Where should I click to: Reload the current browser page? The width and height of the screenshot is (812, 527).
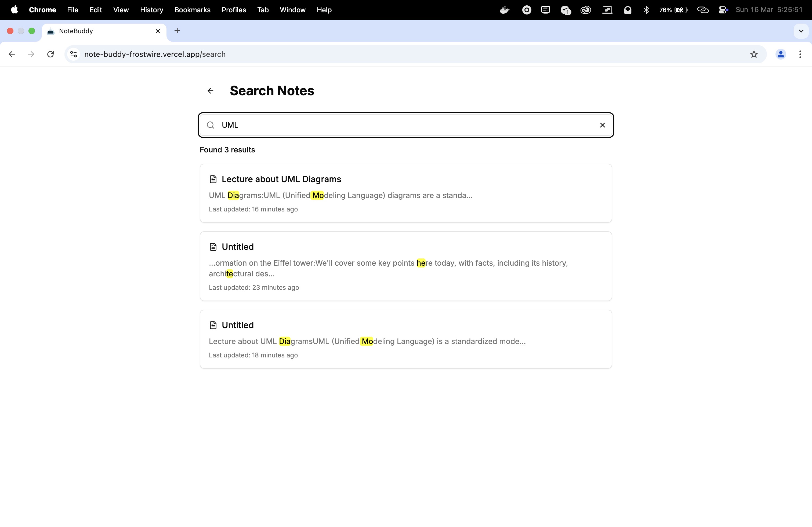(50, 54)
